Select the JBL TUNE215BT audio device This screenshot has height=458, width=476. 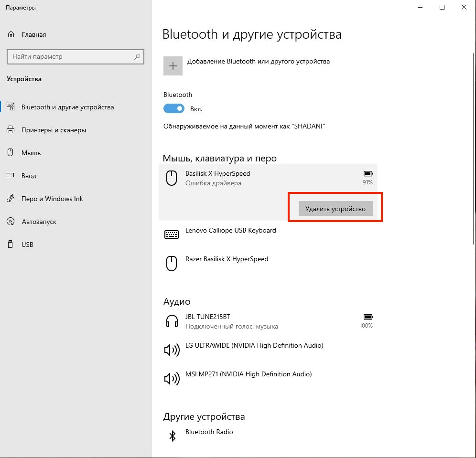point(207,317)
